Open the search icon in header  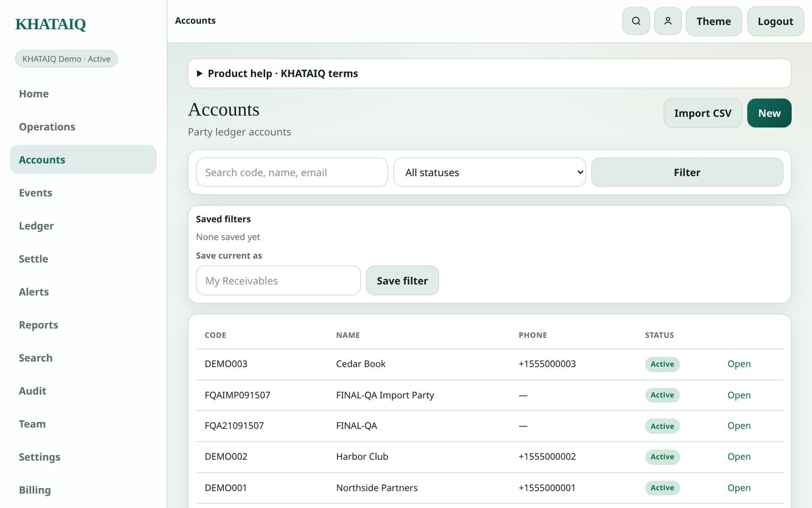point(636,21)
